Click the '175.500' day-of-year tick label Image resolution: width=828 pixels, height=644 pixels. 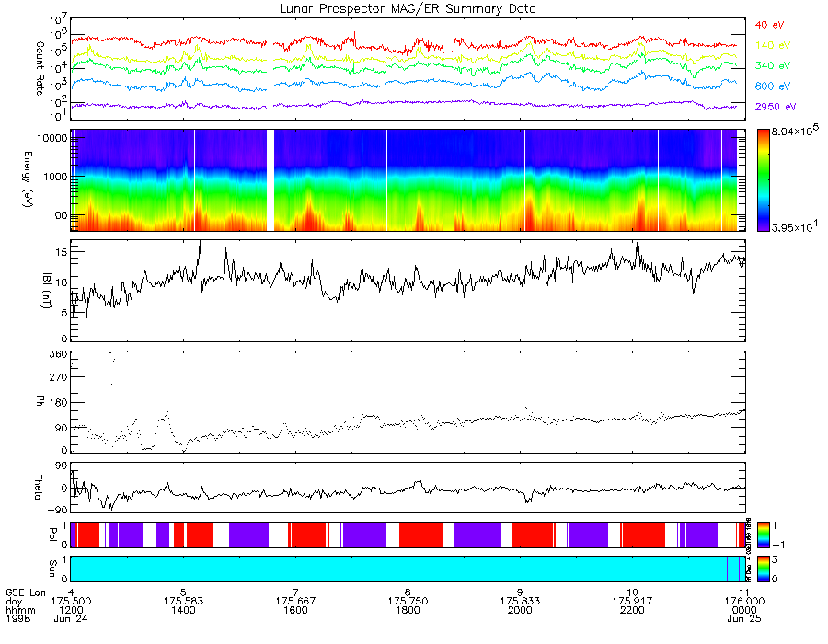tap(71, 602)
